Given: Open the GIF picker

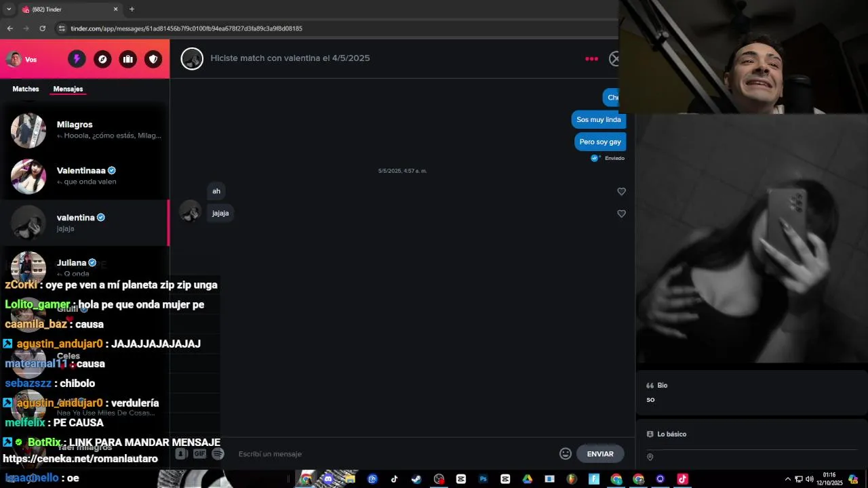Looking at the screenshot, I should click(199, 454).
